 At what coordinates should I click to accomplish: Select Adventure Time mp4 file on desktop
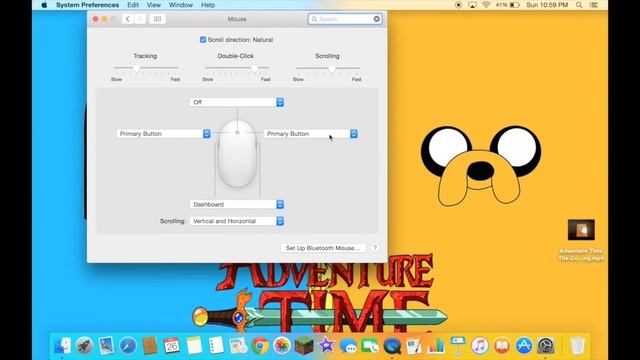[x=581, y=240]
